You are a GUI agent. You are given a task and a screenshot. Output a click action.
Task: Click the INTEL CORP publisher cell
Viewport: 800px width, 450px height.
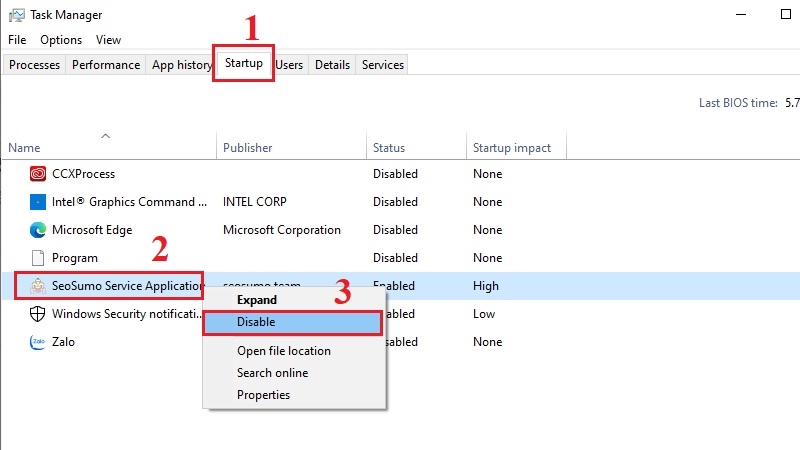(x=255, y=202)
